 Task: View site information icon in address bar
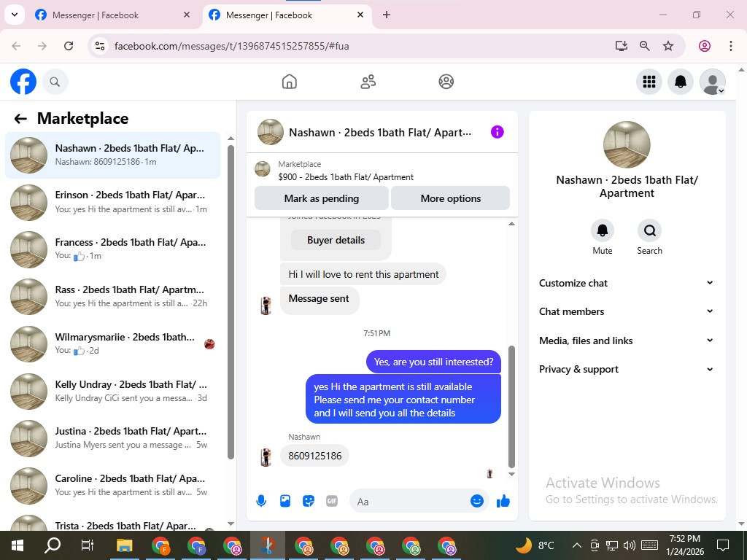99,46
